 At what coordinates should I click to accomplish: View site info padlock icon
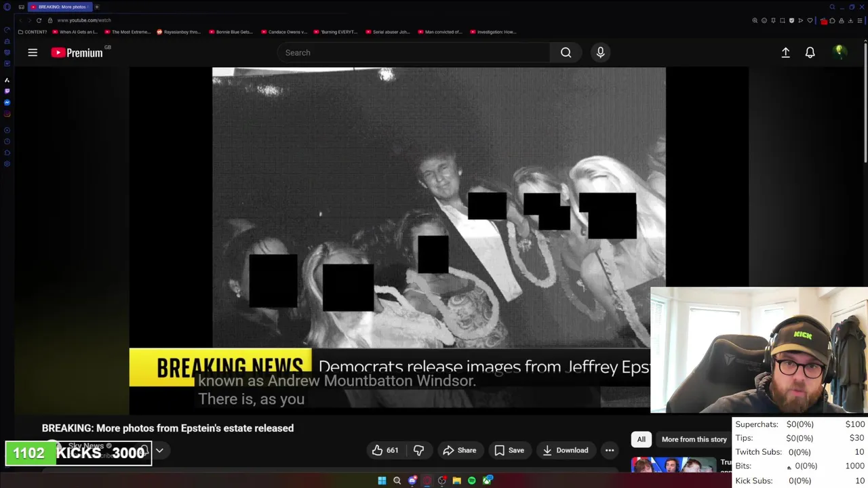(x=50, y=20)
